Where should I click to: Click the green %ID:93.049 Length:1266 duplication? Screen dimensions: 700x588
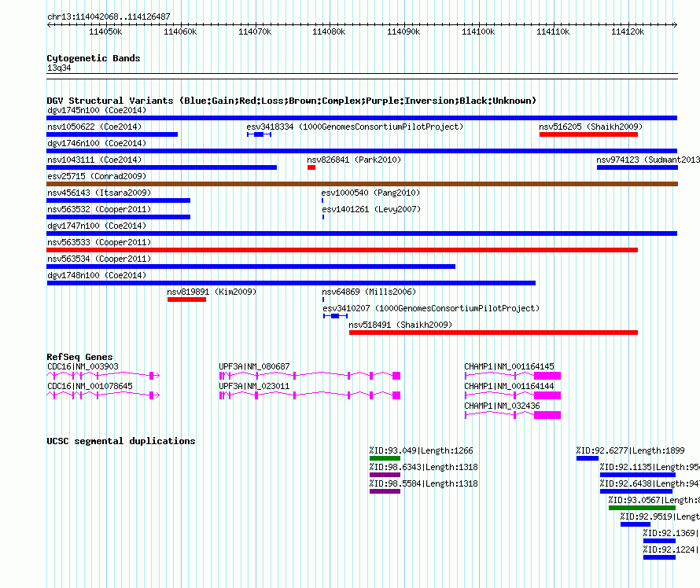(385, 458)
